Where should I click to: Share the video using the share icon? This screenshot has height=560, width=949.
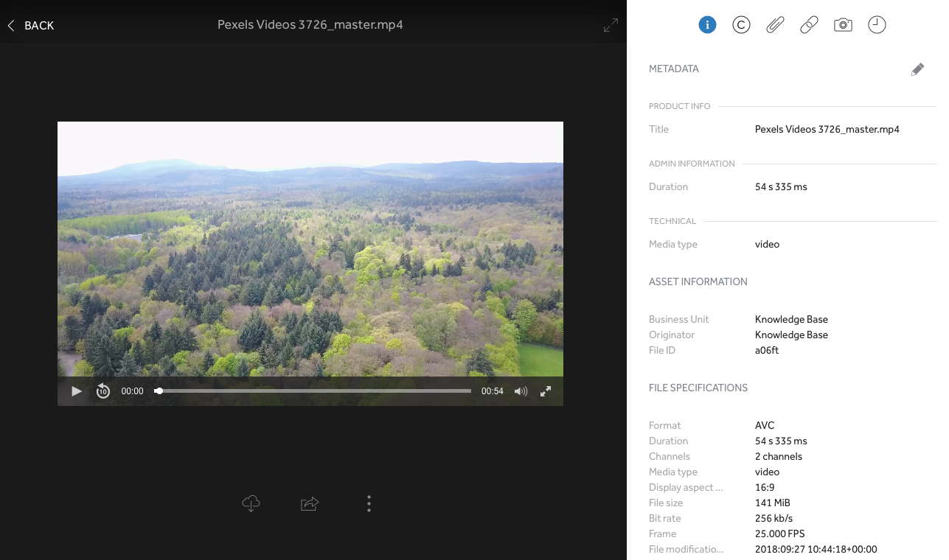click(x=310, y=503)
